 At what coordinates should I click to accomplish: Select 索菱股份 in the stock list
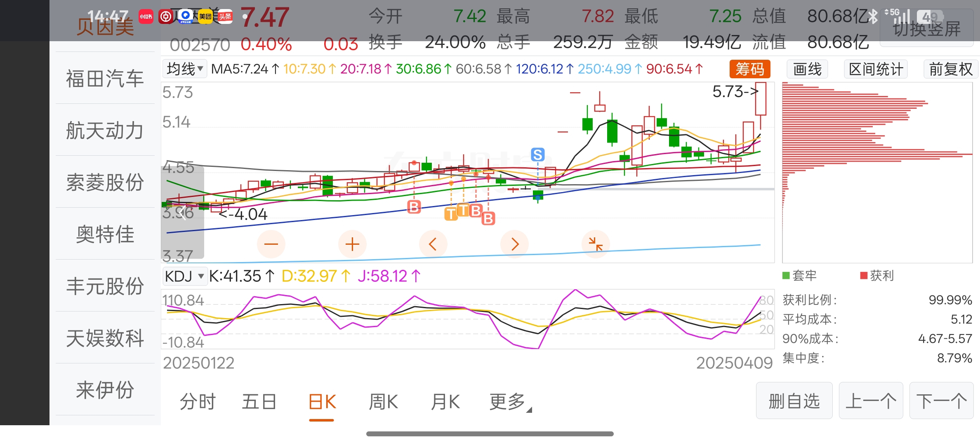point(105,182)
